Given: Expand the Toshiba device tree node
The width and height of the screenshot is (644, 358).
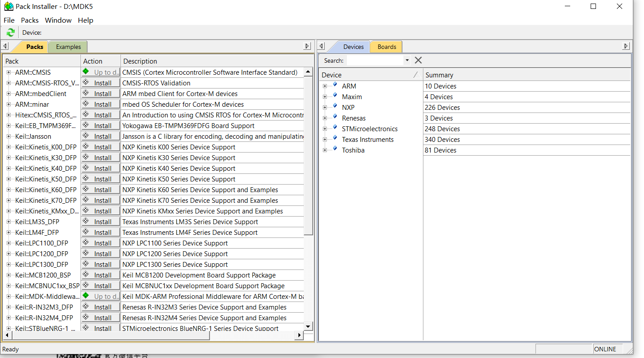Looking at the screenshot, I should point(325,150).
